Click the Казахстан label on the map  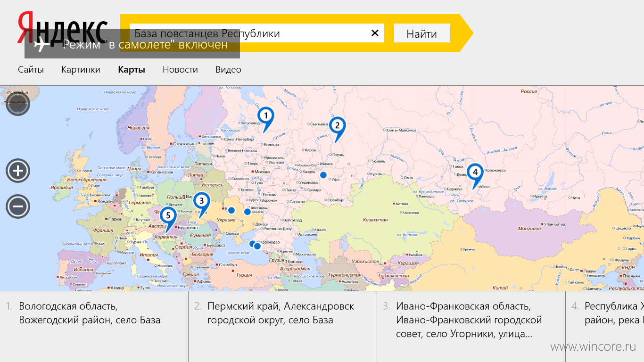tap(375, 220)
